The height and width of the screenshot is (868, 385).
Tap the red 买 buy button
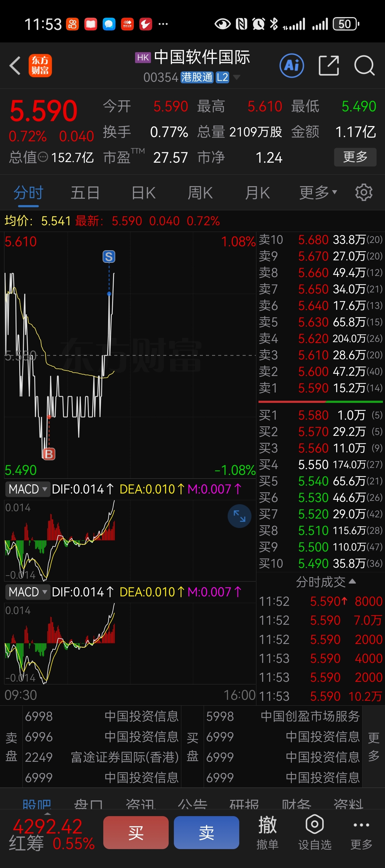(136, 832)
